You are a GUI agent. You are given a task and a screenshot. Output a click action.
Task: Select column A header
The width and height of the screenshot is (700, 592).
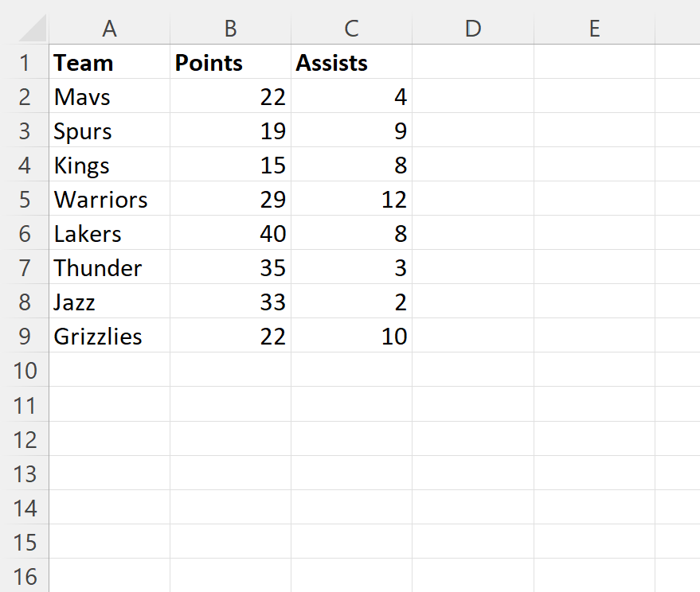coord(109,29)
